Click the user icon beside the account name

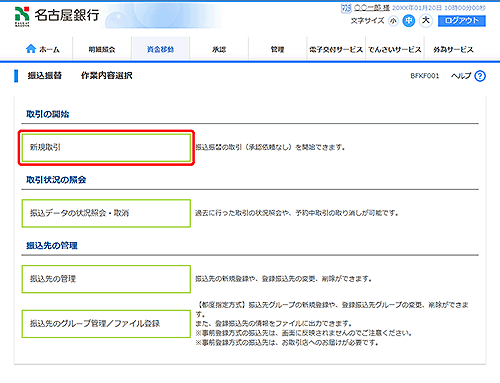coord(346,8)
